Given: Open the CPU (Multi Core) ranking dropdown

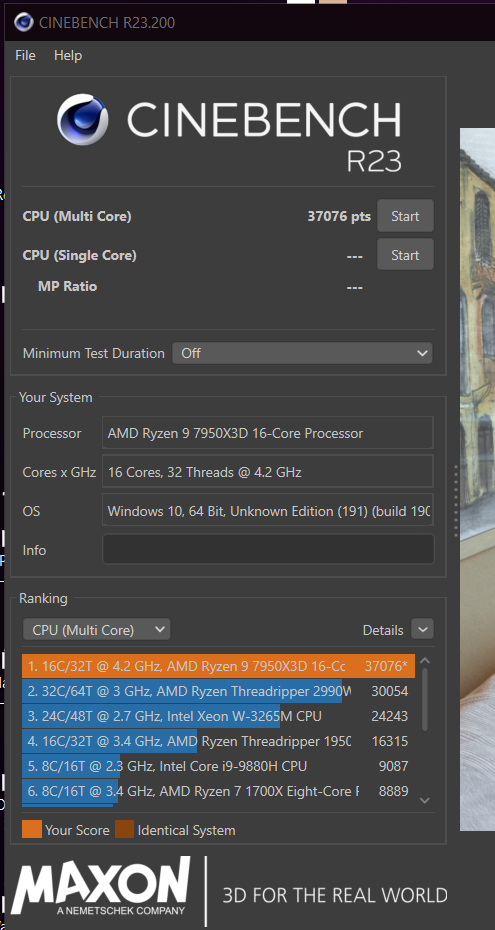Looking at the screenshot, I should tap(97, 629).
